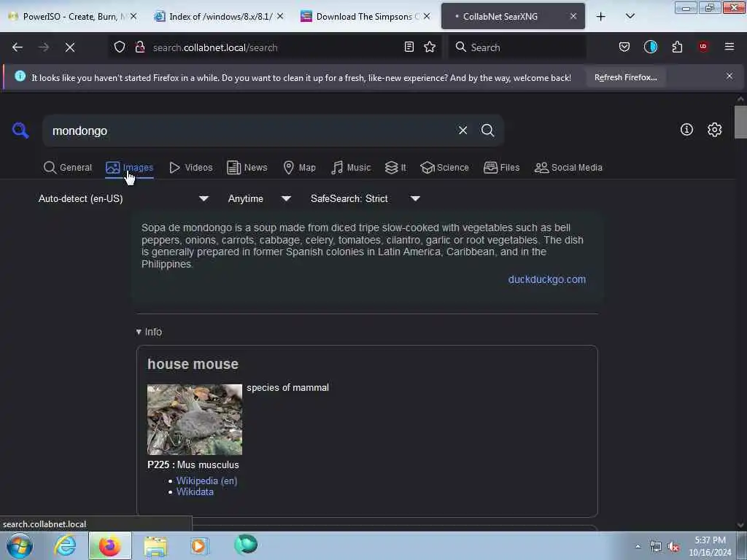Open the Anytime time range dropdown
Image resolution: width=747 pixels, height=560 pixels.
point(259,198)
